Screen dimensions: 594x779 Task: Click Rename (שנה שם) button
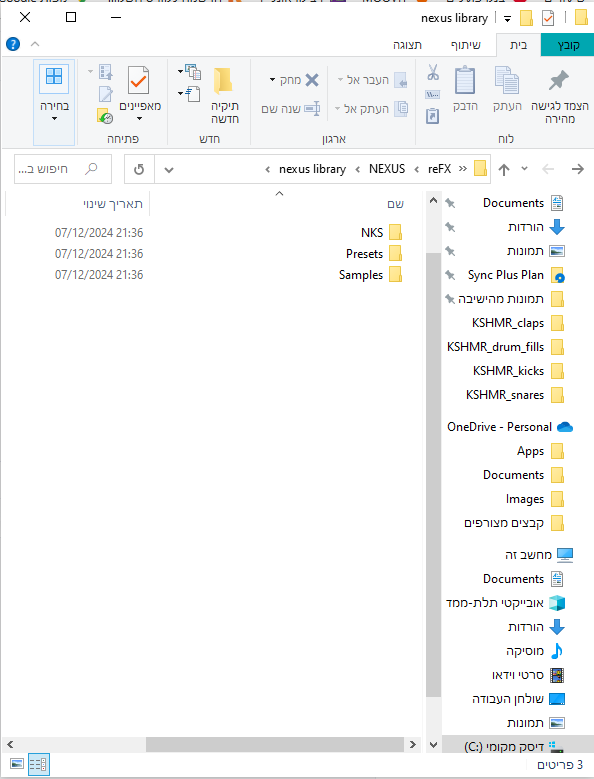coord(291,109)
